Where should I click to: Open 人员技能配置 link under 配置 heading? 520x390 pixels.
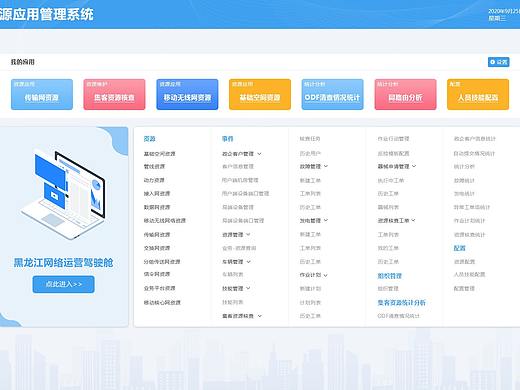click(x=469, y=274)
